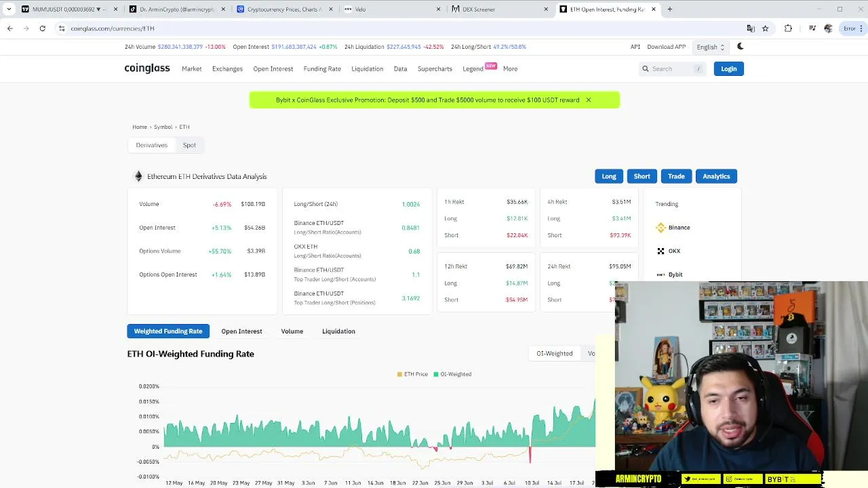This screenshot has width=868, height=488.
Task: Click the Ethereum diamond icon
Action: pos(138,176)
